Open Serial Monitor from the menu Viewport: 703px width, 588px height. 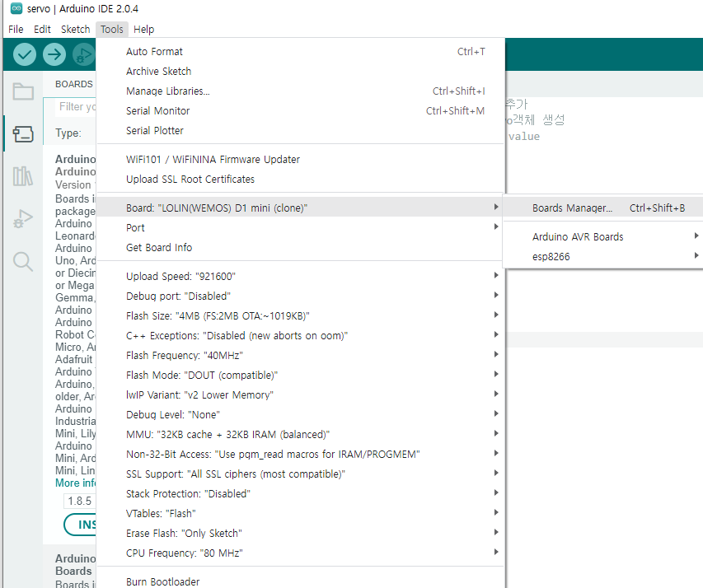(x=300, y=110)
